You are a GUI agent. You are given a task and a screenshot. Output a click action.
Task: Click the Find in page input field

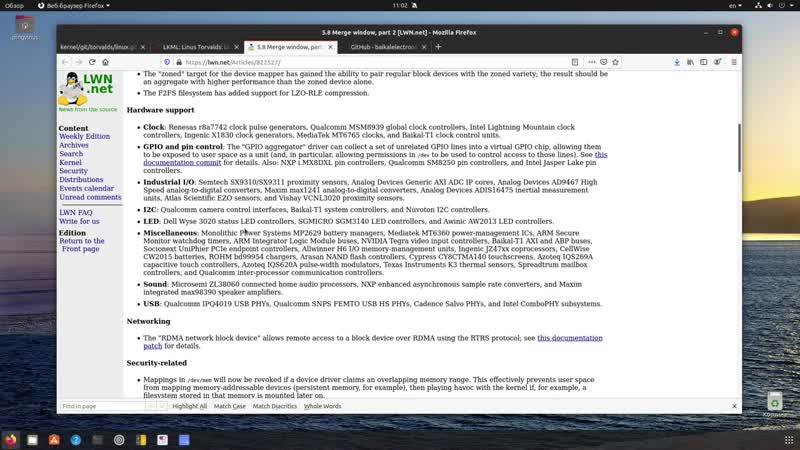(x=102, y=406)
